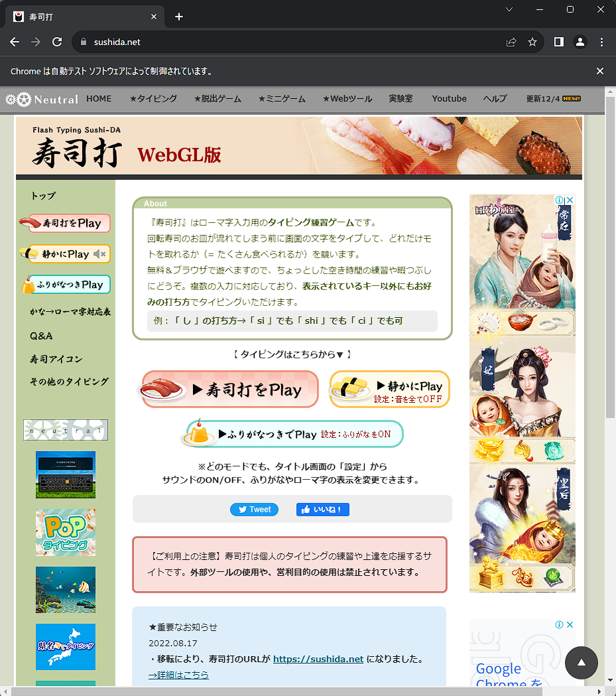This screenshot has height=696, width=616.
Task: Open silent mode via the ふりがなつきPlay pudding icon
Action: (64, 285)
